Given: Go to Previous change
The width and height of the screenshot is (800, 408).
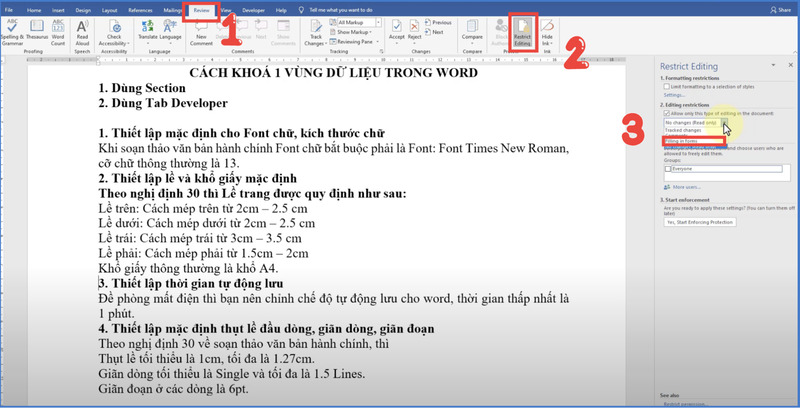Looking at the screenshot, I should pos(438,22).
